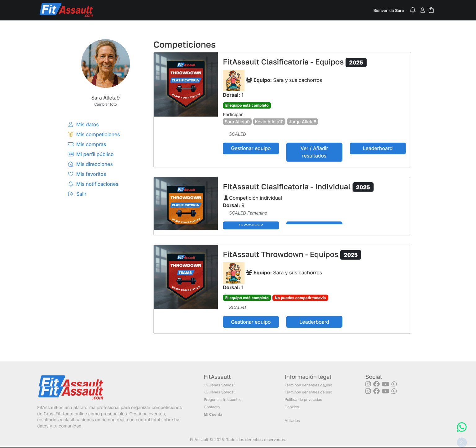Open the Clasificatoria Individual competition image
Image resolution: width=476 pixels, height=448 pixels.
[186, 203]
